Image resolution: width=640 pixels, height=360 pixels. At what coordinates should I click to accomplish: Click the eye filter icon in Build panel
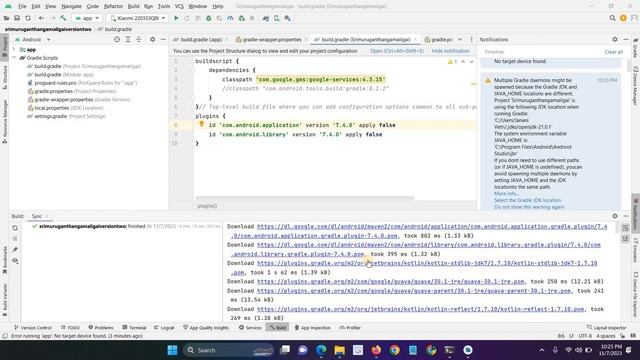click(x=15, y=260)
